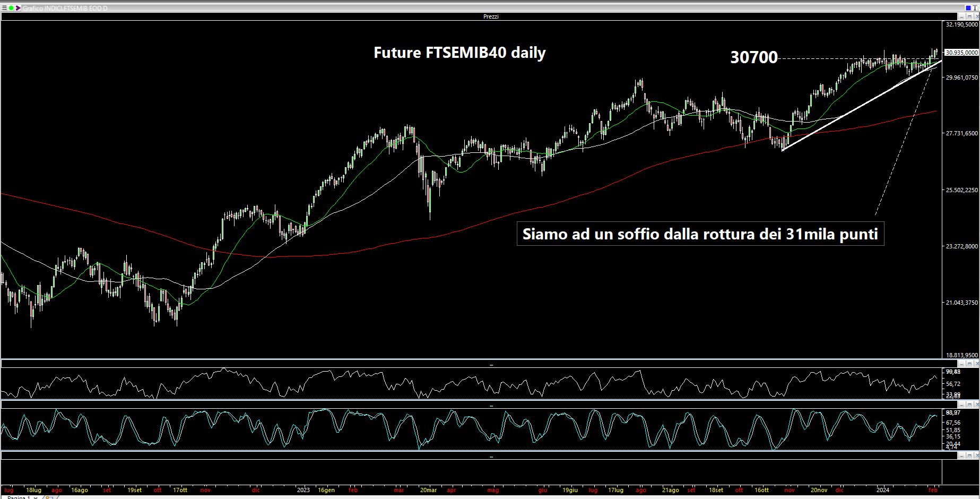Click the green status circle icon

point(11,8)
